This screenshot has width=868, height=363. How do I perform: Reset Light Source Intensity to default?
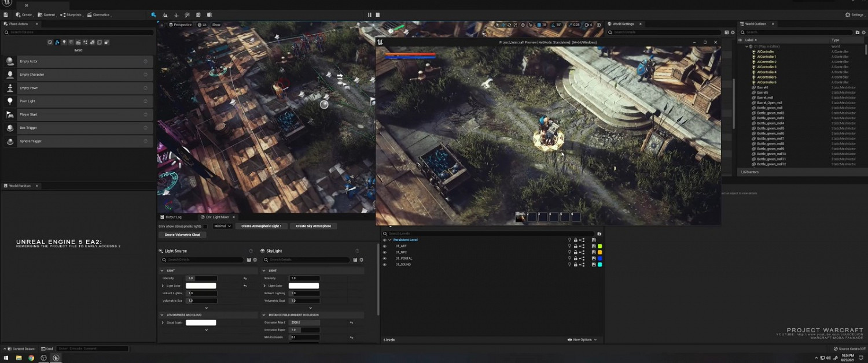pyautogui.click(x=245, y=278)
